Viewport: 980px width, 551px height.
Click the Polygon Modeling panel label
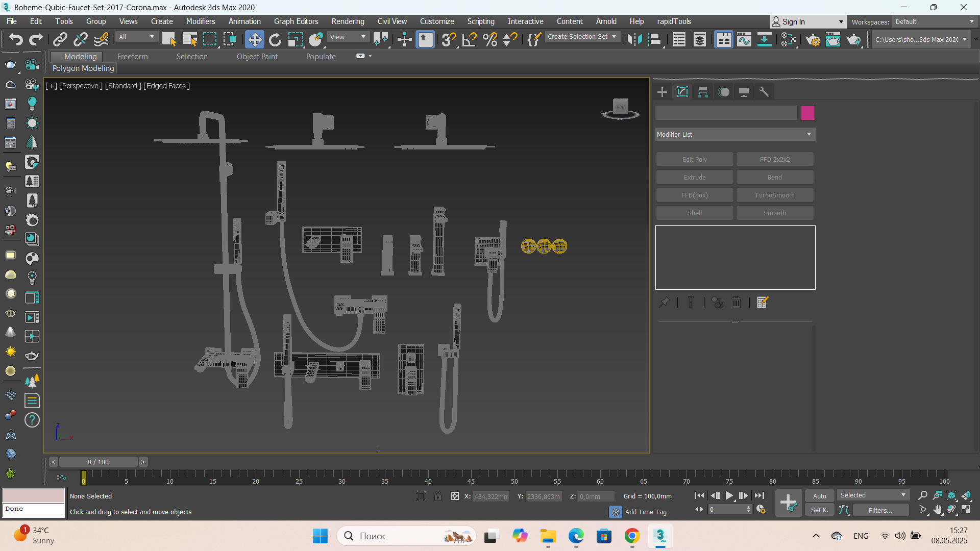point(83,68)
